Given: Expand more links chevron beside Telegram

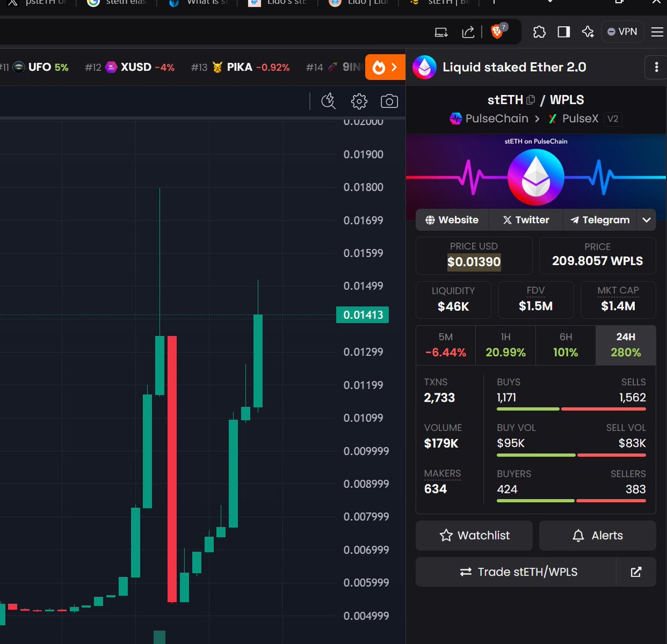Looking at the screenshot, I should pyautogui.click(x=646, y=220).
